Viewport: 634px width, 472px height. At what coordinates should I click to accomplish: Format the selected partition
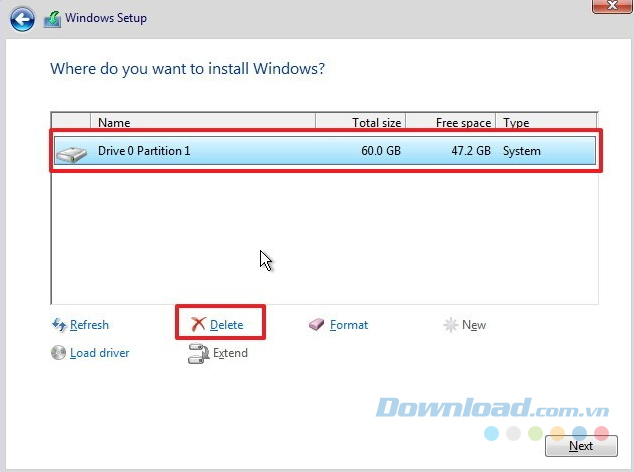[349, 325]
